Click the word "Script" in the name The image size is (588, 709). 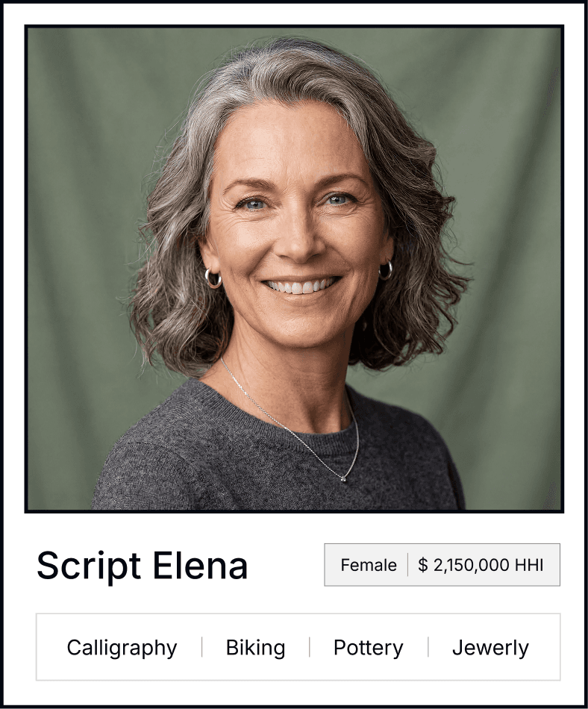pos(89,566)
